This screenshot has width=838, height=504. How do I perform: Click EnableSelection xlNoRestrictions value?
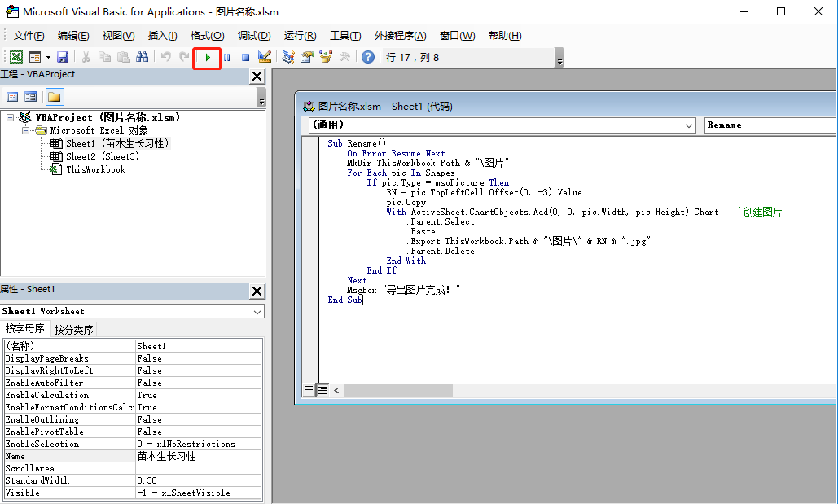point(198,444)
